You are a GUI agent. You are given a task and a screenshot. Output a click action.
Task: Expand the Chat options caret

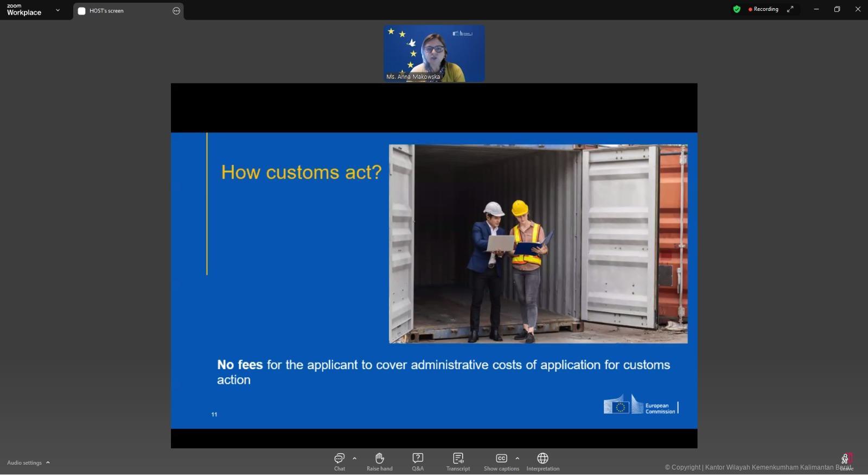pos(355,458)
